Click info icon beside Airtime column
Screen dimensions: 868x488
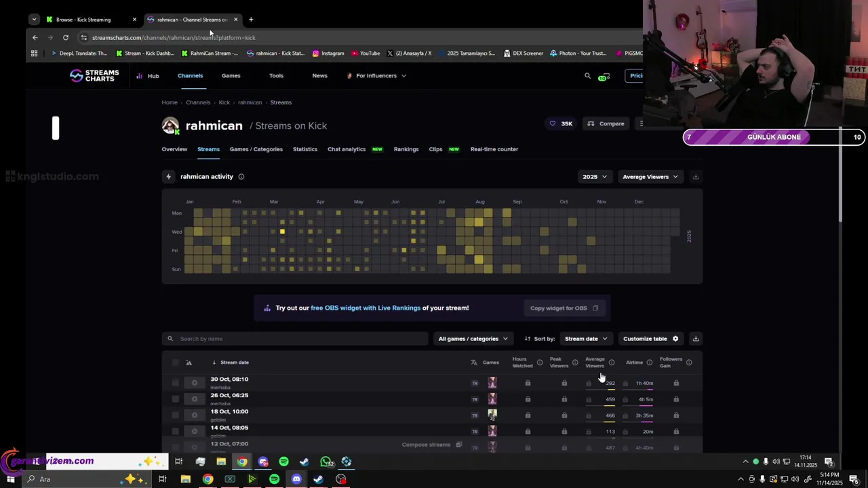tap(649, 363)
